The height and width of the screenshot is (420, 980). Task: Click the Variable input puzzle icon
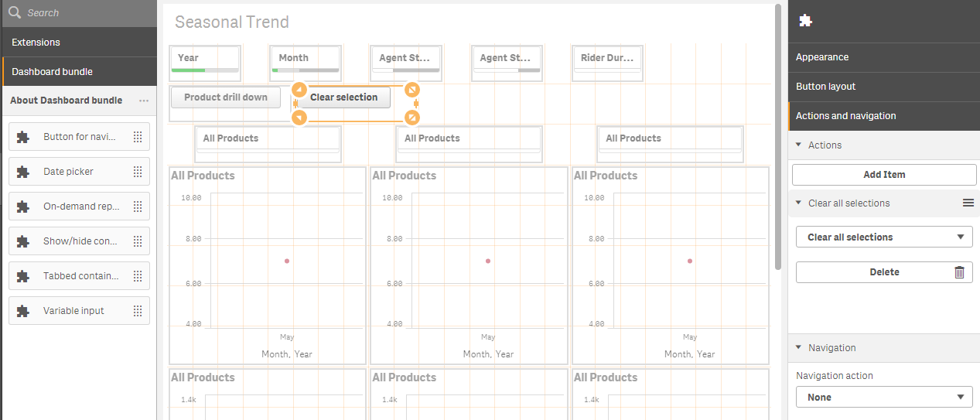pos(23,311)
